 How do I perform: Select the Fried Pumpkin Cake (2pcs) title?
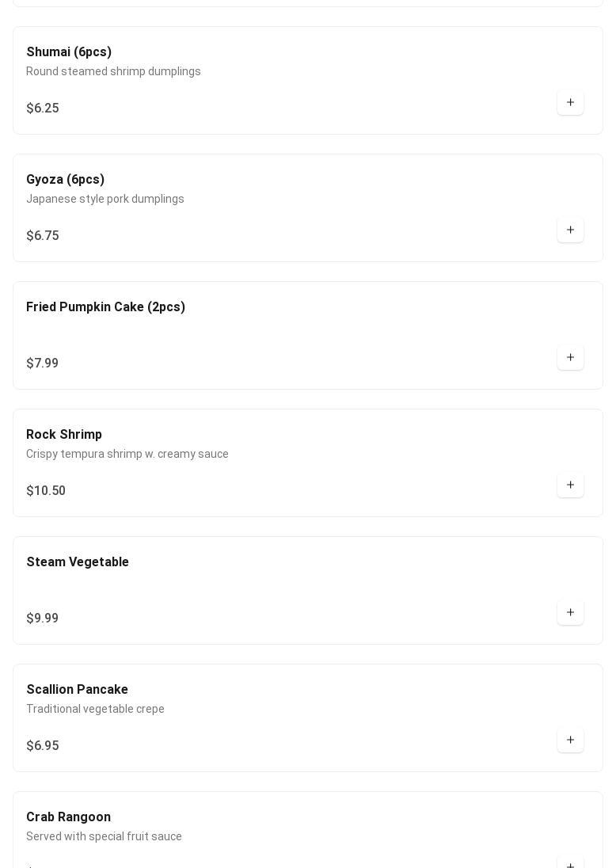point(106,306)
